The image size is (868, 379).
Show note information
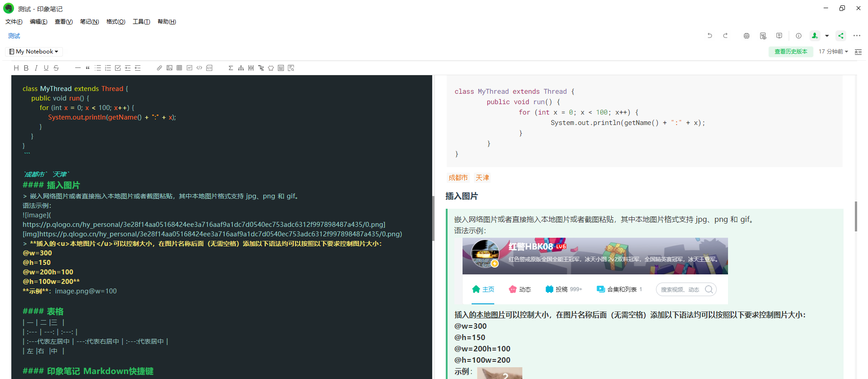(x=799, y=36)
